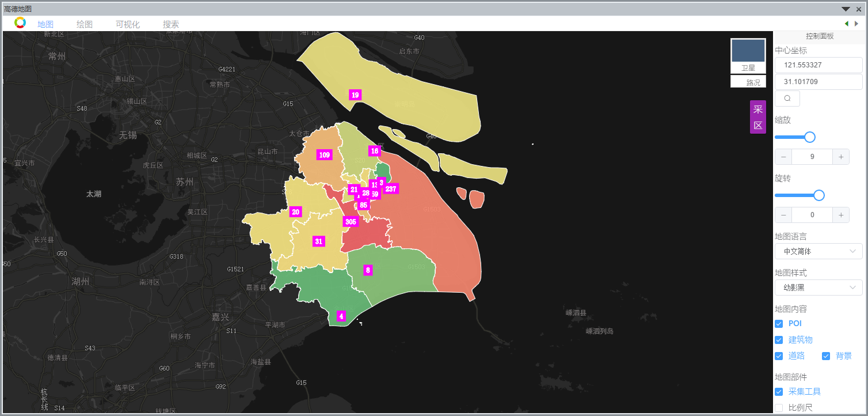Image resolution: width=868 pixels, height=416 pixels.
Task: Click the magenta marker labeled 85
Action: 363,205
